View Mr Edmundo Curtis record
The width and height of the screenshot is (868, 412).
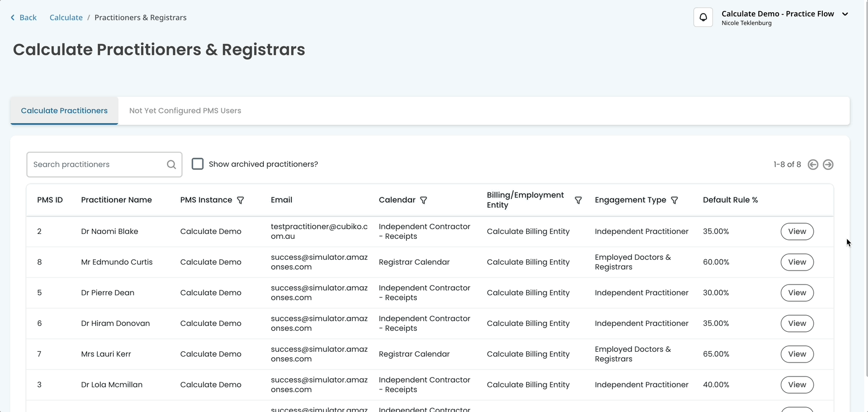(x=797, y=262)
